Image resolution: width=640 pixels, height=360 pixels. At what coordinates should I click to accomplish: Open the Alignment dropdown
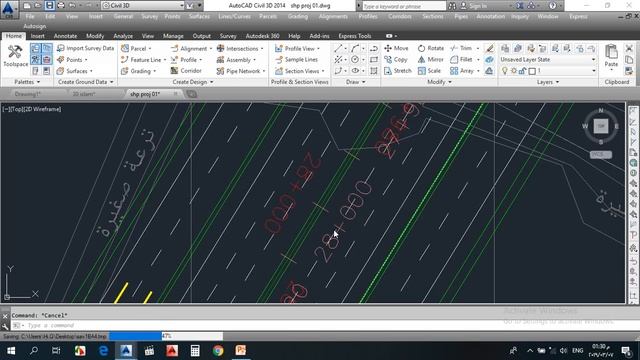[x=191, y=49]
